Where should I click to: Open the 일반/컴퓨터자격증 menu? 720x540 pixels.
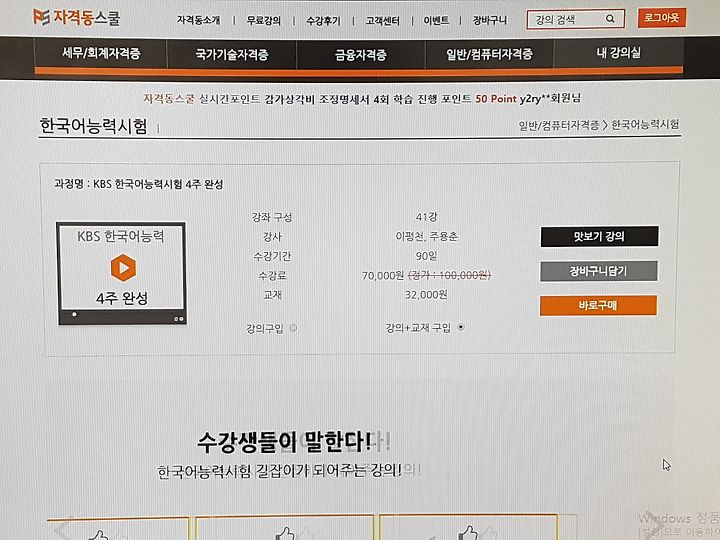tap(489, 55)
